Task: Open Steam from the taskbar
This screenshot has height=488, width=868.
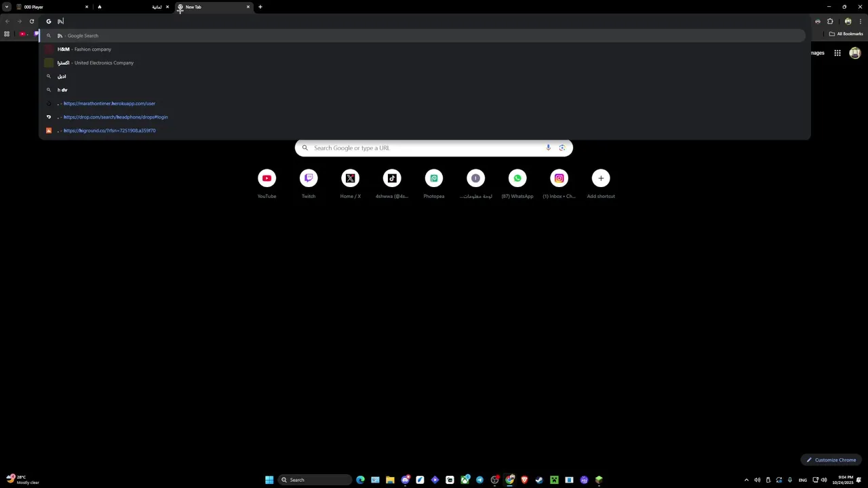Action: (539, 480)
